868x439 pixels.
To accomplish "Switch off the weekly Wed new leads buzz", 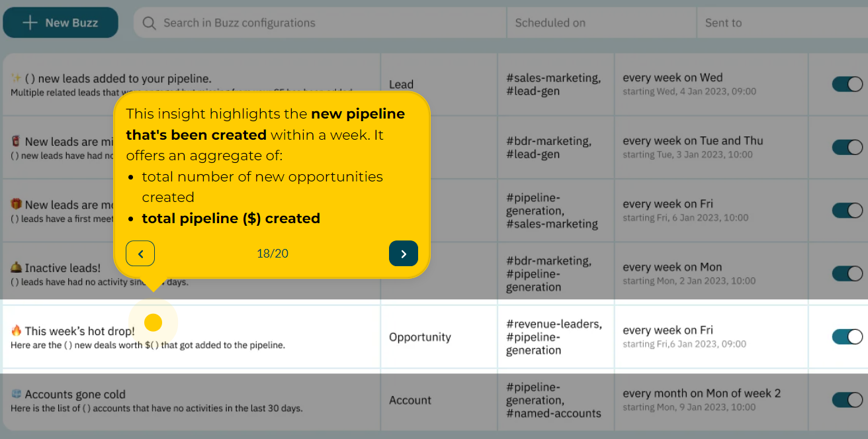I will (x=847, y=84).
